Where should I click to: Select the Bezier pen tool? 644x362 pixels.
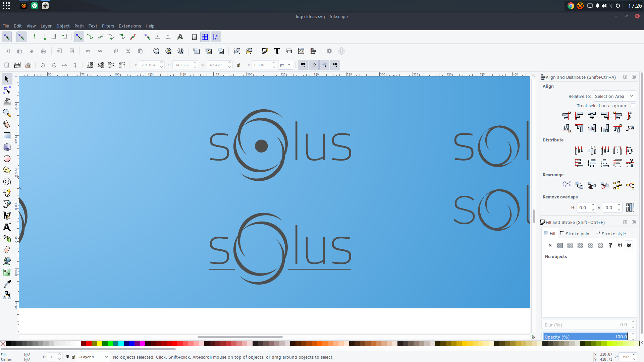(x=7, y=204)
